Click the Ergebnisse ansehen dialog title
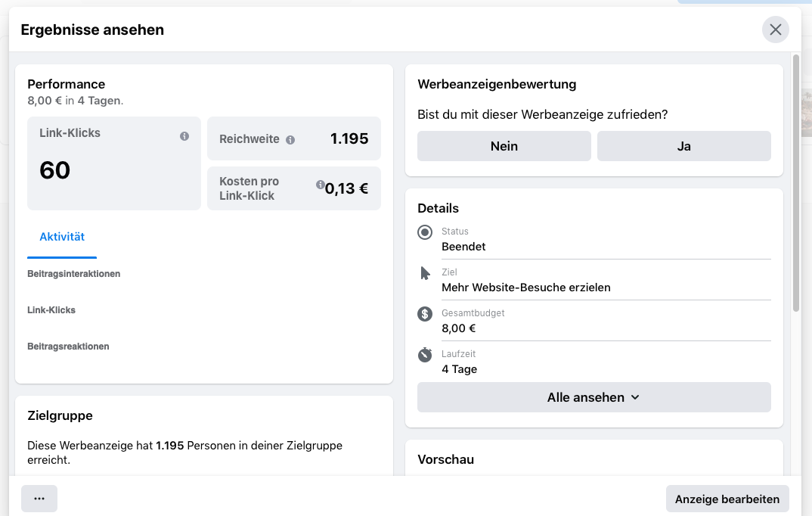 (92, 30)
